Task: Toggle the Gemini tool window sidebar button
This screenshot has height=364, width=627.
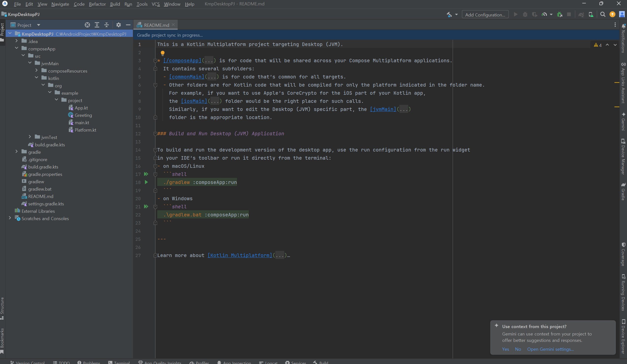Action: click(x=623, y=121)
